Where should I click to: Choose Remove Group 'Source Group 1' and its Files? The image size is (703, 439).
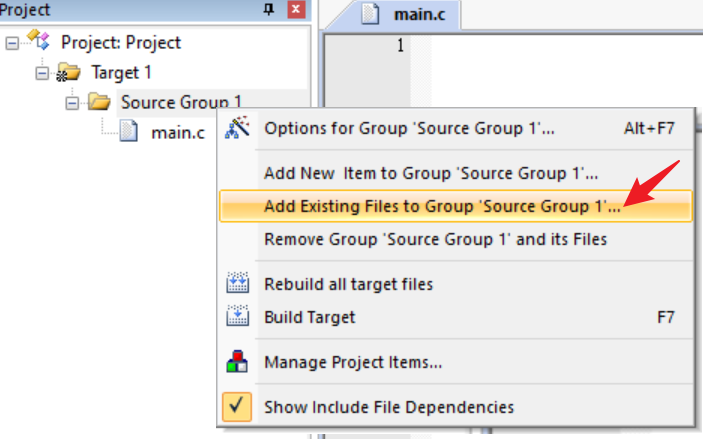click(435, 239)
